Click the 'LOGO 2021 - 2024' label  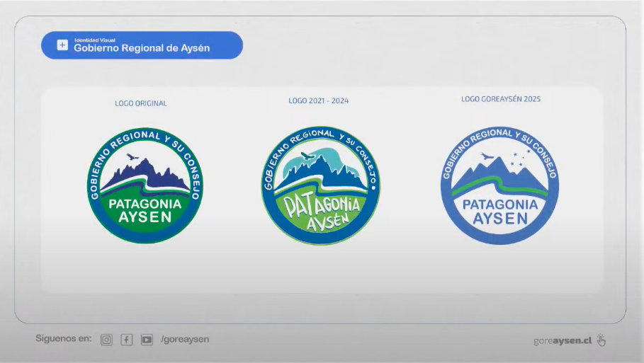[x=319, y=100]
